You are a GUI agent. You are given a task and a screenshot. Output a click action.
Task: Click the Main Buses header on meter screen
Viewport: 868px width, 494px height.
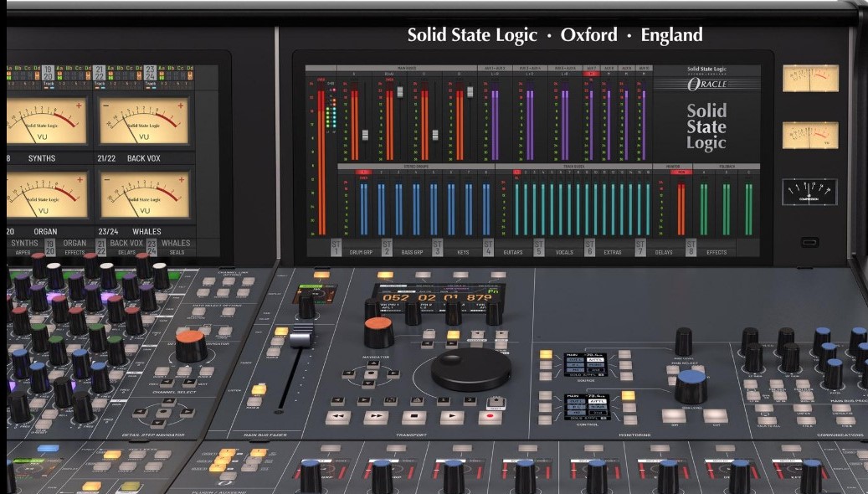pos(407,68)
